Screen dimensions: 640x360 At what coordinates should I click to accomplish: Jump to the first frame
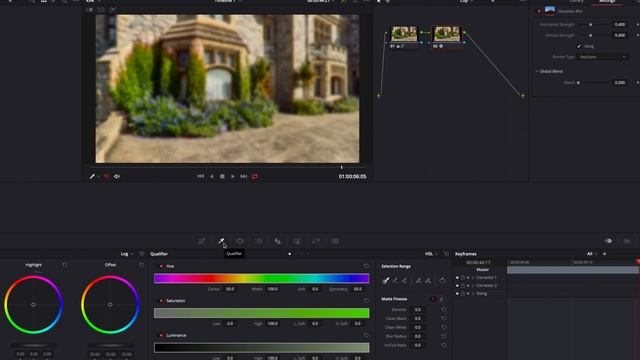(x=200, y=176)
